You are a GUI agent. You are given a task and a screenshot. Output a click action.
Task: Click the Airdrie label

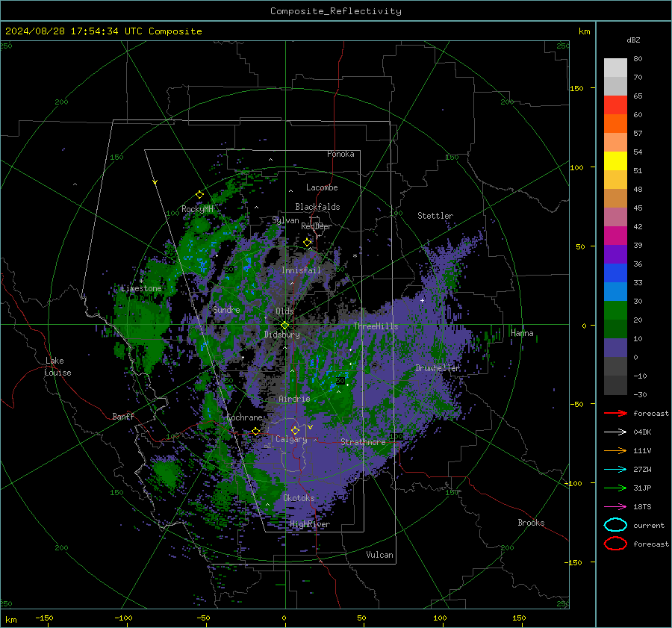(294, 399)
